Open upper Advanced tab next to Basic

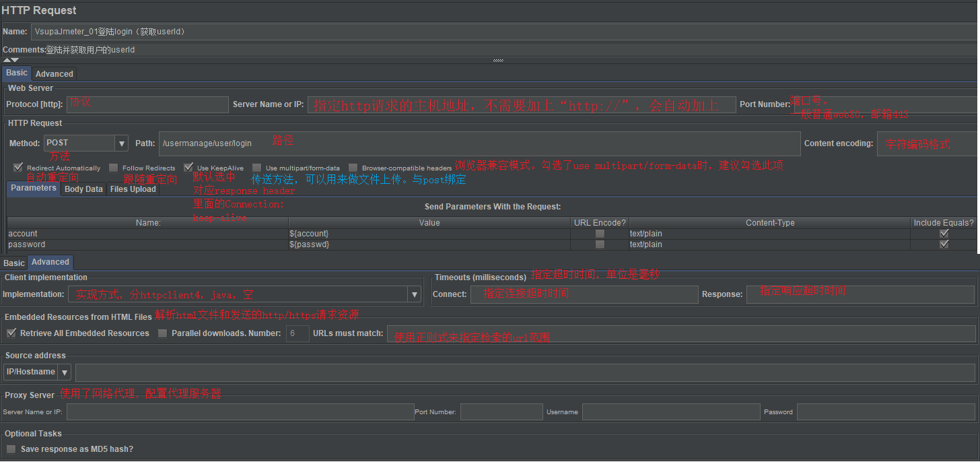pyautogui.click(x=55, y=74)
